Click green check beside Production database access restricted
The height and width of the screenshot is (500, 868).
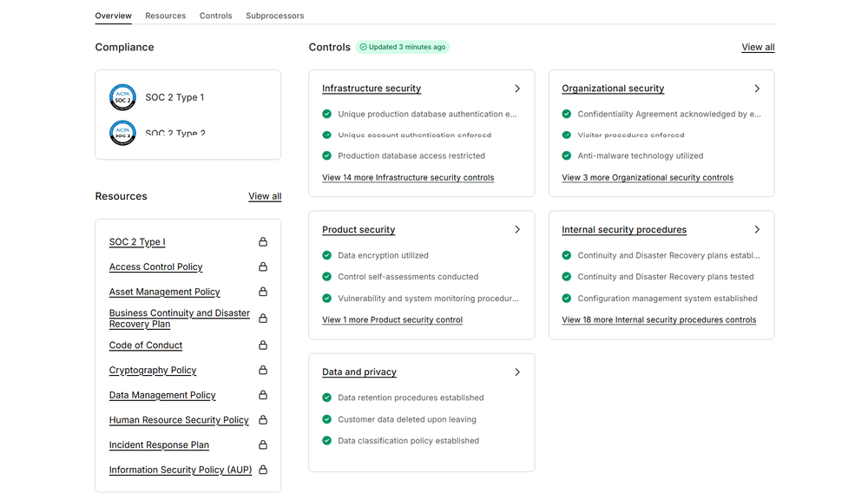(326, 155)
